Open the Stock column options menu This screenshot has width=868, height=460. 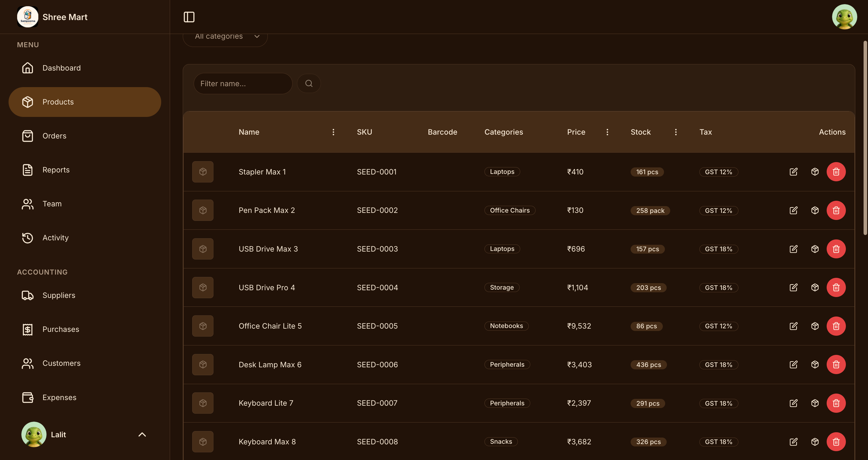[x=676, y=132]
